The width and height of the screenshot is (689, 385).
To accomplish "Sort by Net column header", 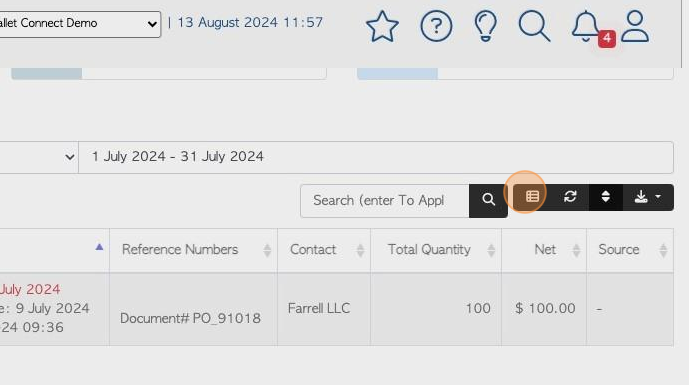I will tap(544, 250).
